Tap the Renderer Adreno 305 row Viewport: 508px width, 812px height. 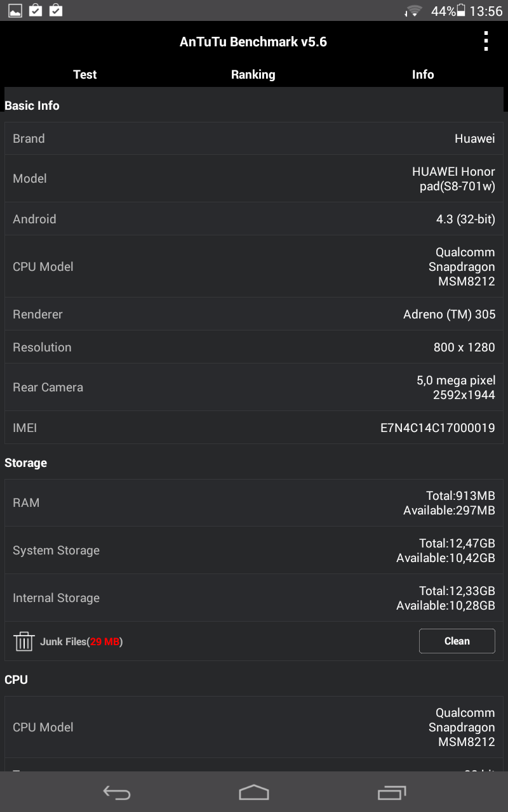click(254, 314)
